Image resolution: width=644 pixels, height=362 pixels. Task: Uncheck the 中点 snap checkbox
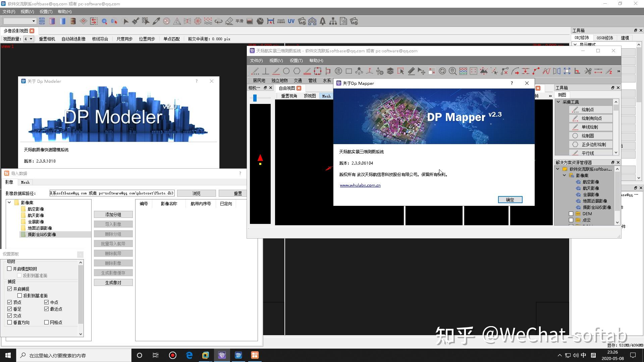pos(47,302)
